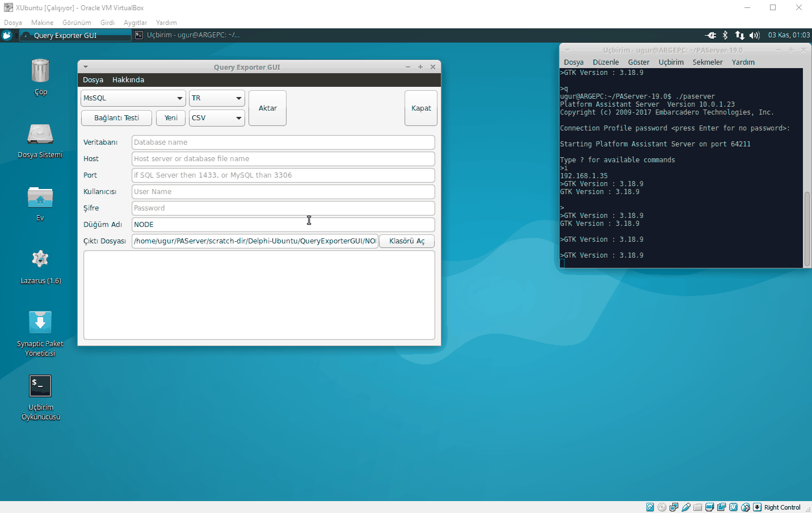
Task: Open VirtualBox Aygıtlar menu
Action: [135, 23]
